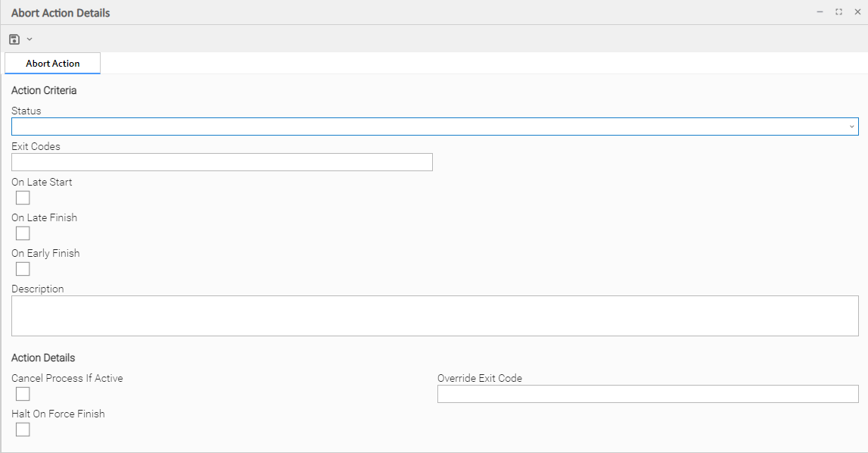Click the save disk icon
This screenshot has width=868, height=453.
tap(14, 39)
